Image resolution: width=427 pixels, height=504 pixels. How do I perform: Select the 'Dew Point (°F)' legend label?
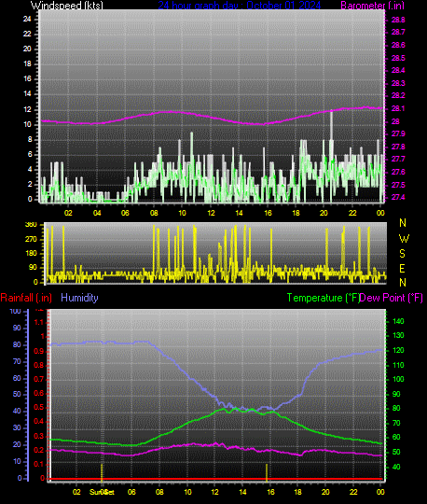(x=391, y=298)
